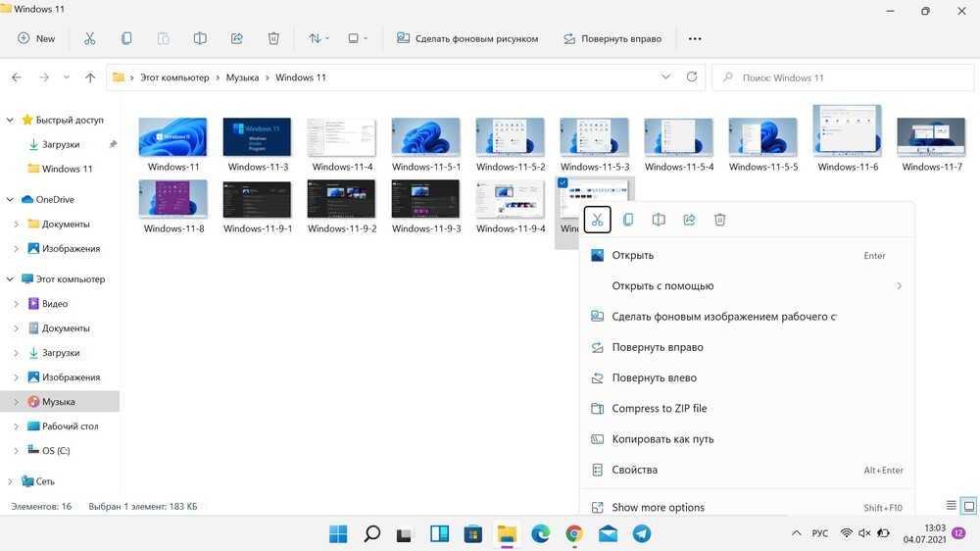This screenshot has width=980, height=551.
Task: Click the New button in toolbar
Action: 36,38
